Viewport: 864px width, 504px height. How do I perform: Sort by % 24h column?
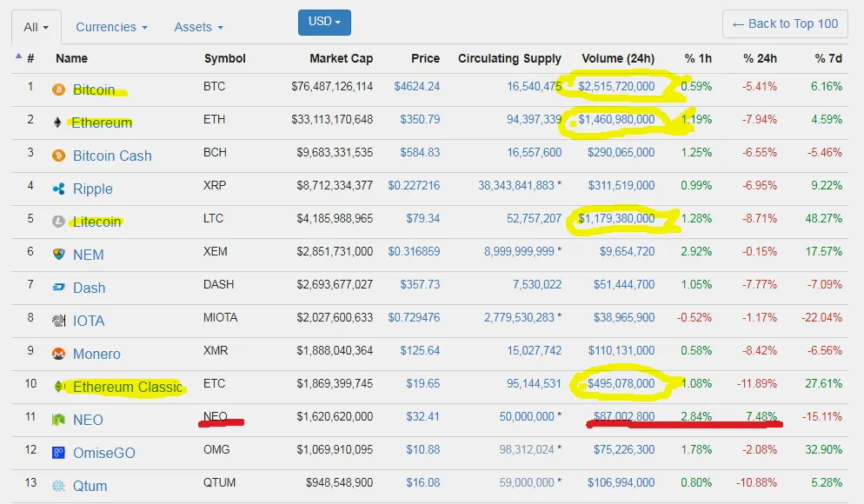[x=760, y=58]
